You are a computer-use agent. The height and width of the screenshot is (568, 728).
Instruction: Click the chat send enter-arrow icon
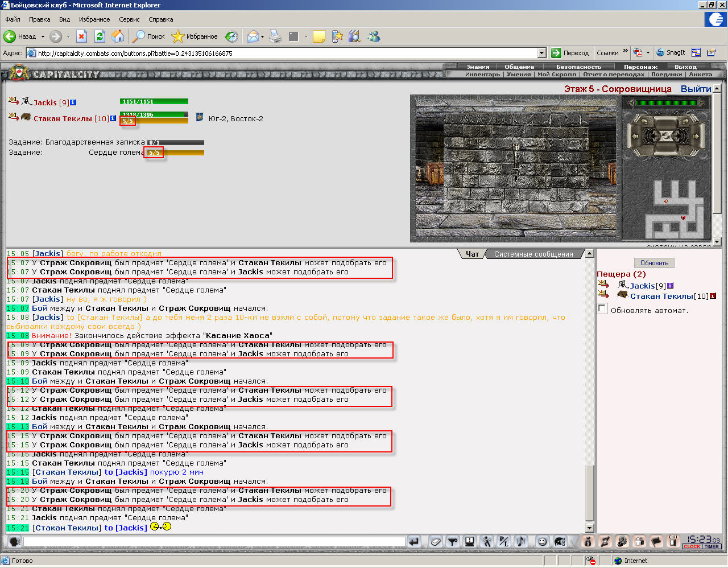pyautogui.click(x=414, y=541)
